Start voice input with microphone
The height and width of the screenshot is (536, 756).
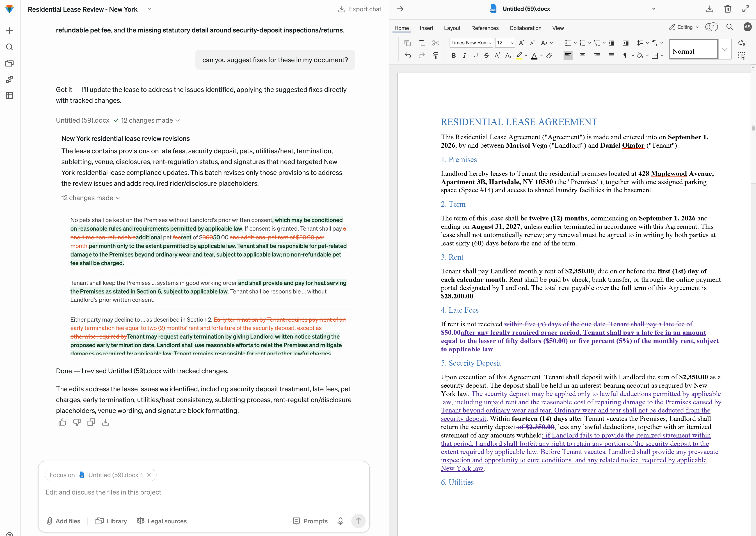pyautogui.click(x=340, y=521)
